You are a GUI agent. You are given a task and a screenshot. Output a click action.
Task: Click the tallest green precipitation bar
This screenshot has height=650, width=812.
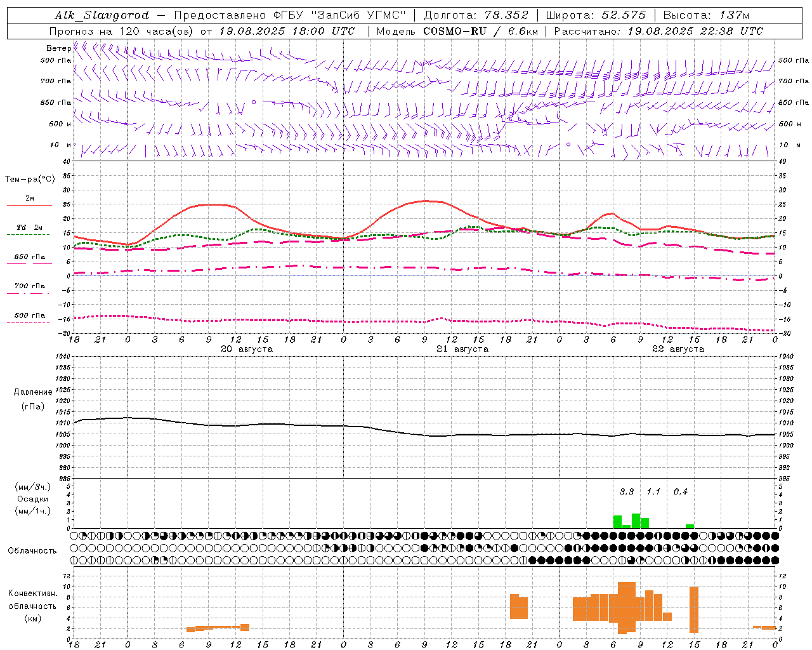pyautogui.click(x=636, y=521)
